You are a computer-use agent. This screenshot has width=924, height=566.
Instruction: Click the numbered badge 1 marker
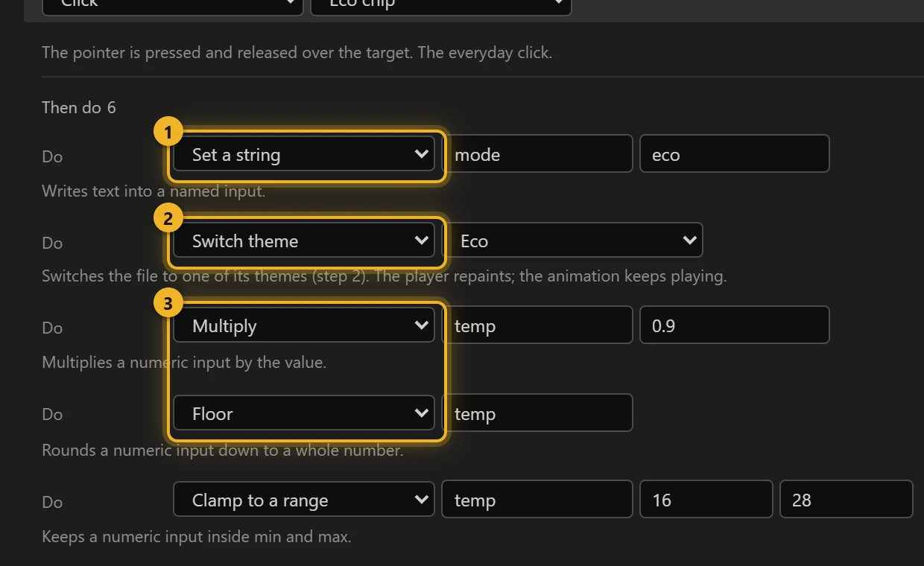click(168, 133)
